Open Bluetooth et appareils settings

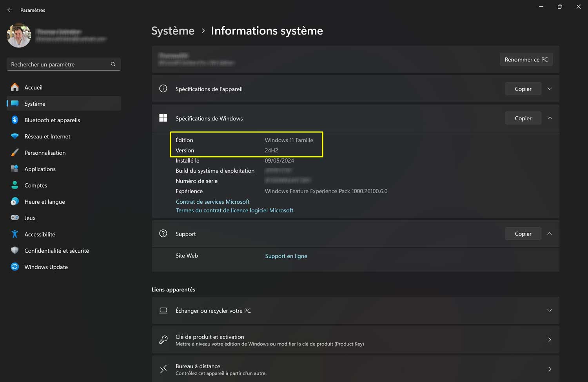(x=52, y=120)
